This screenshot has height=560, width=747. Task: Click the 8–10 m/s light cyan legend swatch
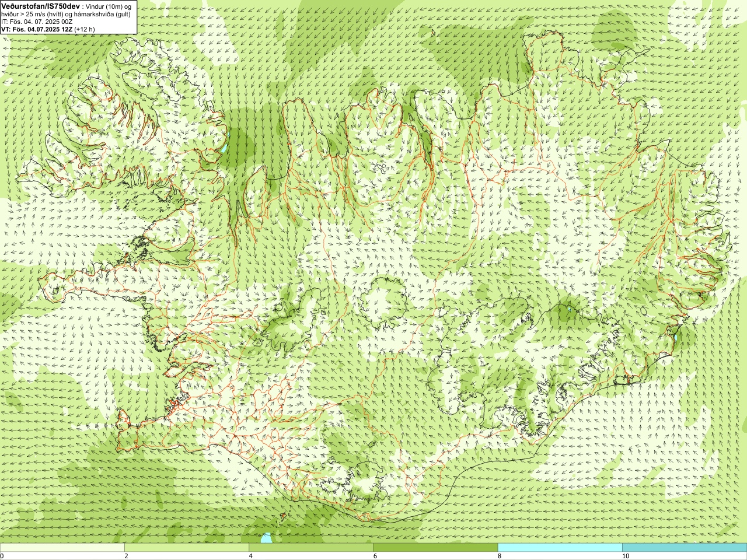click(x=560, y=548)
